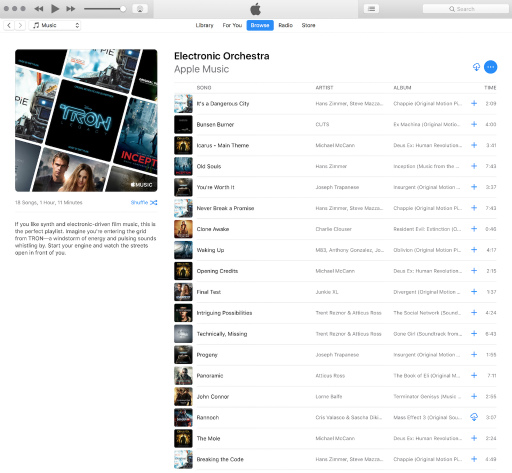This screenshot has width=512, height=473.
Task: Navigate forward with the right chevron
Action: [20, 25]
